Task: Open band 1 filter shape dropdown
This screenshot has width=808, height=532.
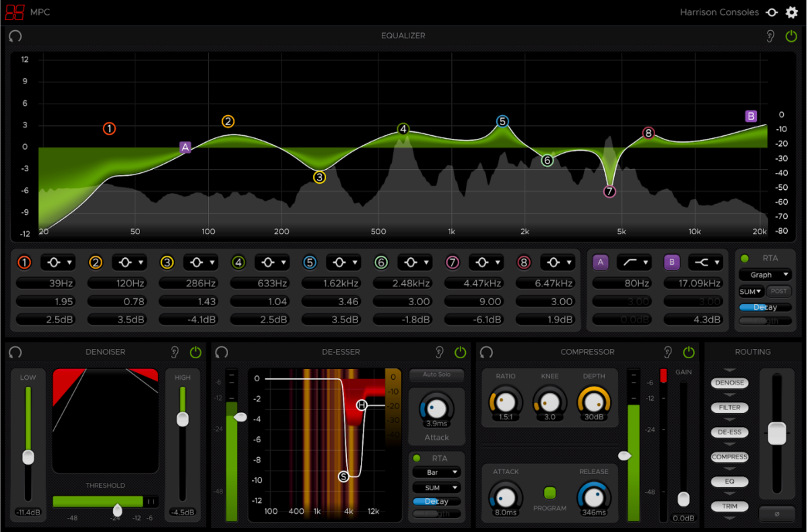Action: [x=58, y=262]
